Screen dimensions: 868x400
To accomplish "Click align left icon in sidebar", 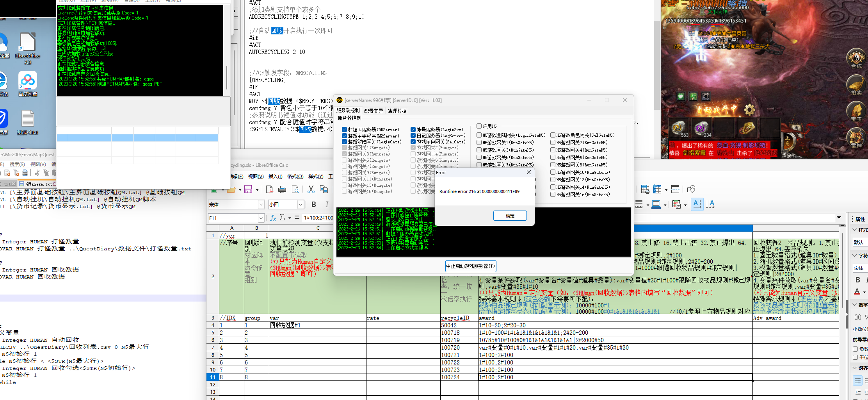I will (857, 380).
